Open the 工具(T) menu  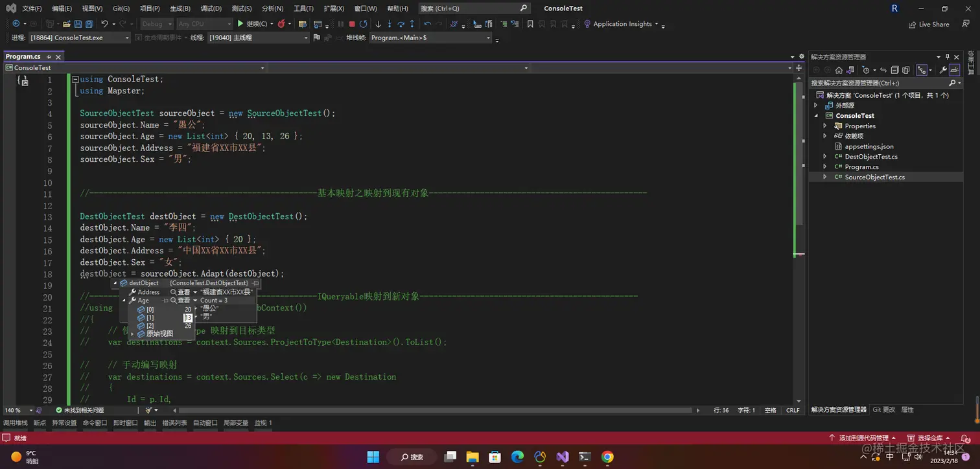[303, 8]
